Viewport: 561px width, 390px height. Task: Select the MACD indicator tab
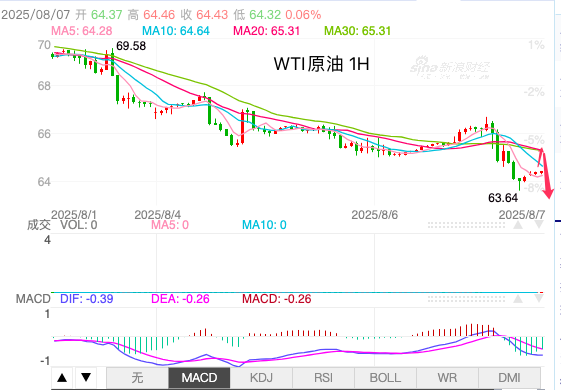[x=199, y=377]
